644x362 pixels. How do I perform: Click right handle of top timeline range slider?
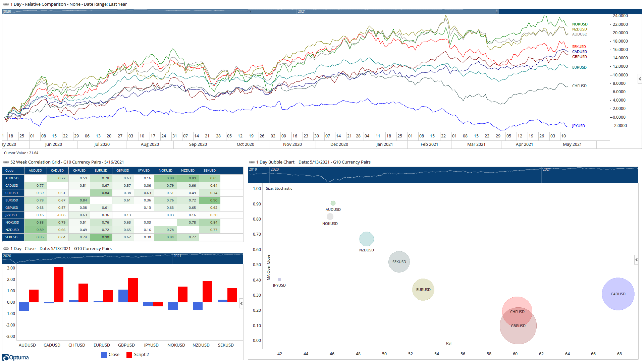coord(497,11)
